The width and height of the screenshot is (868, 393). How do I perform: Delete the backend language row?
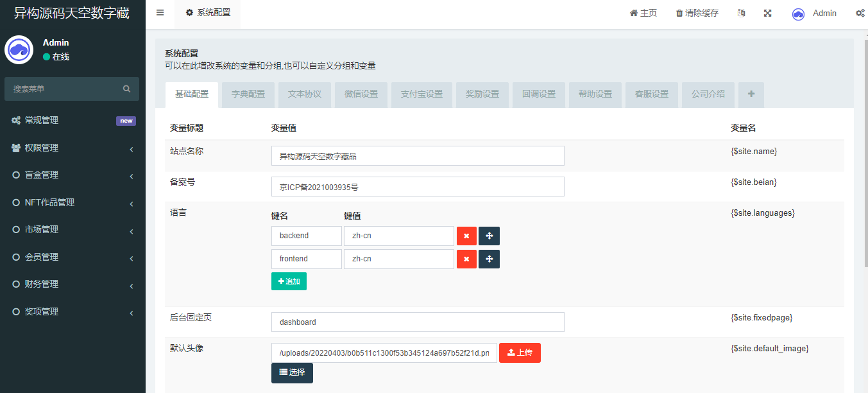(x=466, y=236)
